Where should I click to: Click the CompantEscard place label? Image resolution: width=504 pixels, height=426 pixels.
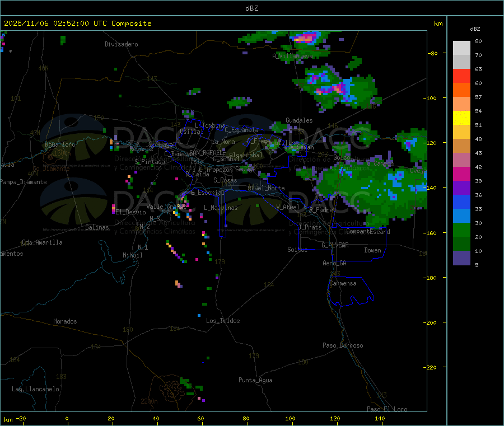[x=368, y=231]
